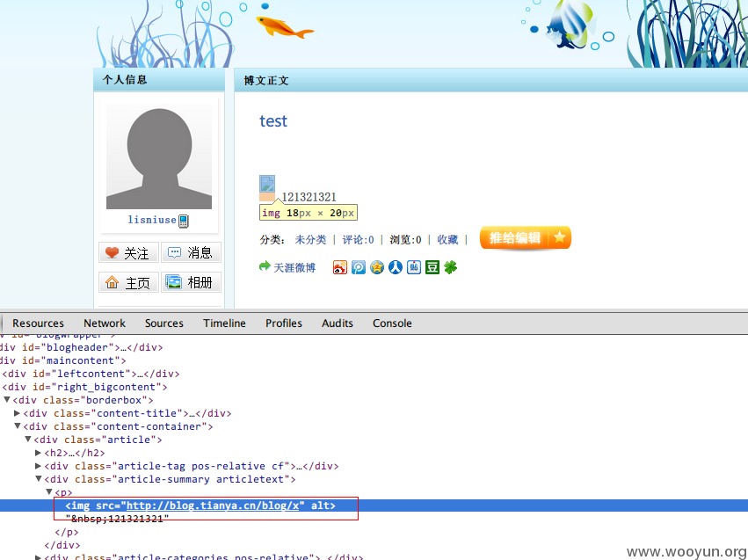Open the Timeline tab

click(224, 324)
